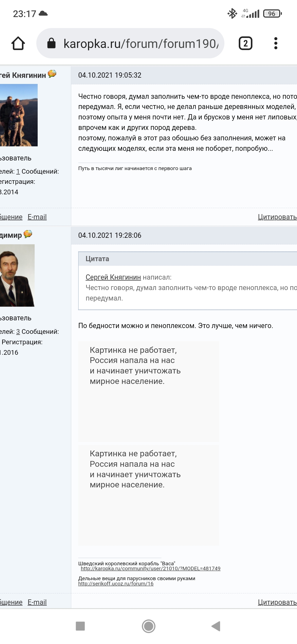Tap the badge icon next to Княгинин
Screen dimensions: 297x644
point(52,74)
